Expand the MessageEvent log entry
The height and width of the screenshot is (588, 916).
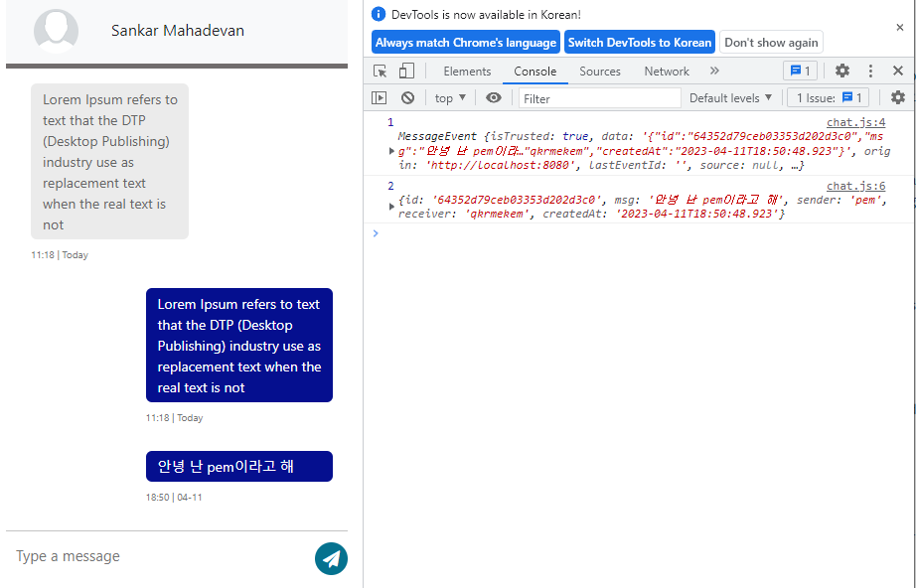pyautogui.click(x=392, y=151)
